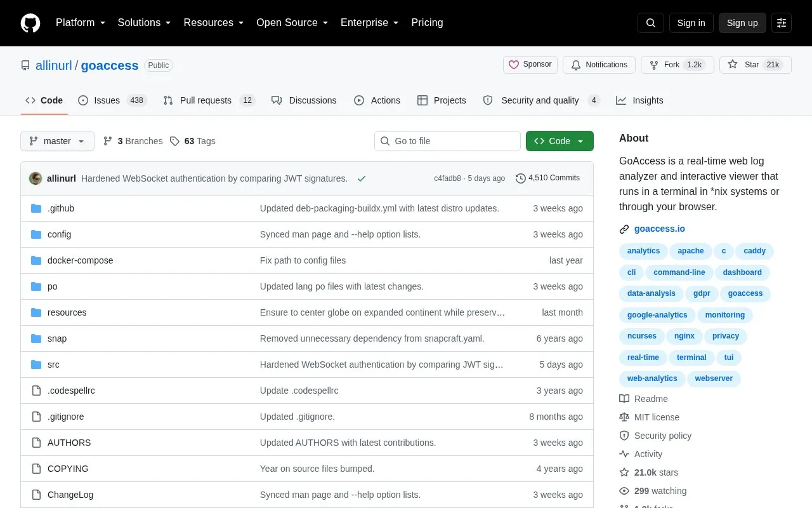Open the Security policy link
The width and height of the screenshot is (812, 508).
[x=655, y=436]
